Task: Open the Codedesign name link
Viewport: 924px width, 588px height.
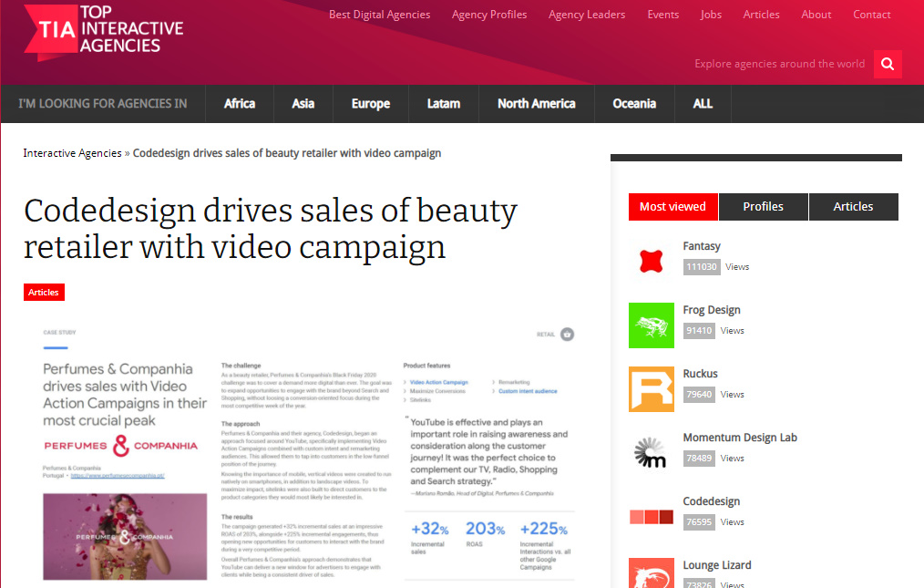Action: 712,501
